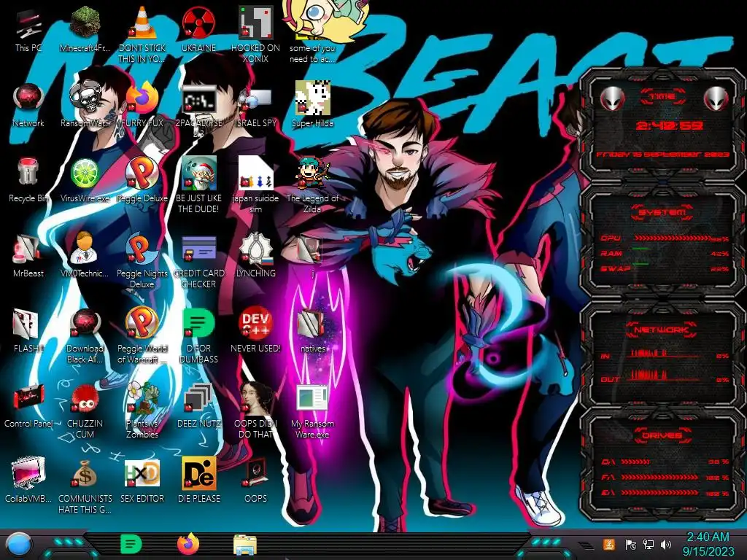The width and height of the screenshot is (747, 560).
Task: Click the orange Java tray icon
Action: click(x=609, y=544)
